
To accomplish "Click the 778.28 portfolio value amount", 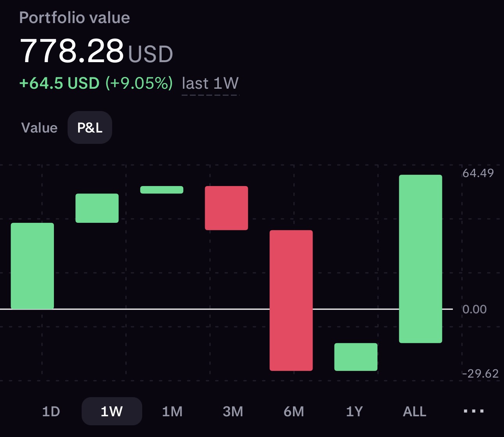I will (x=71, y=51).
